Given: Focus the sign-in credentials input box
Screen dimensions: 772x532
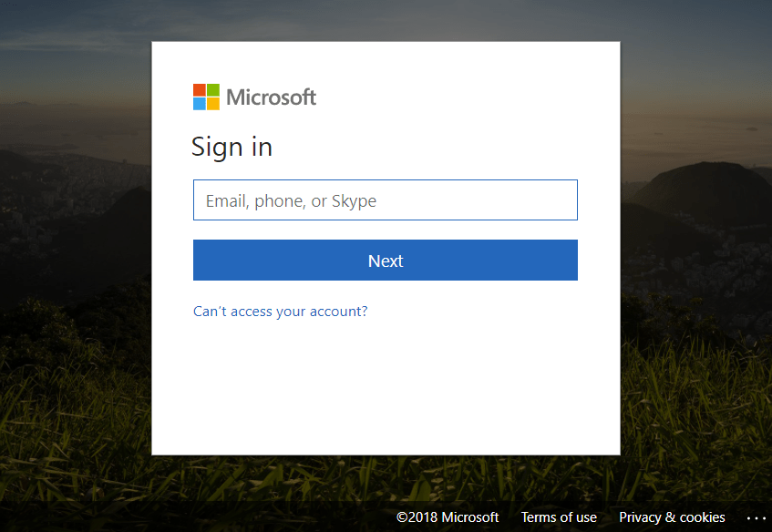Looking at the screenshot, I should 385,199.
